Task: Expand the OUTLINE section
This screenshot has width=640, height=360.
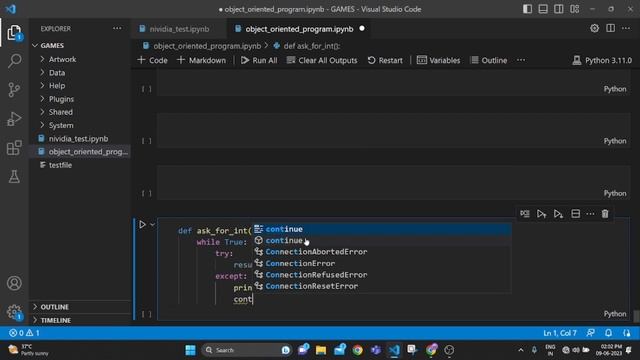Action: click(x=81, y=307)
